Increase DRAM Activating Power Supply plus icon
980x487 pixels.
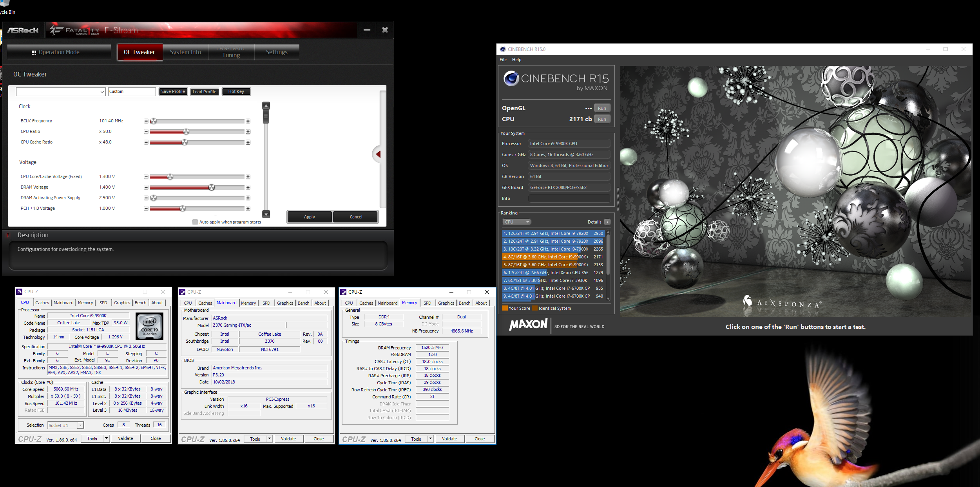coord(248,198)
